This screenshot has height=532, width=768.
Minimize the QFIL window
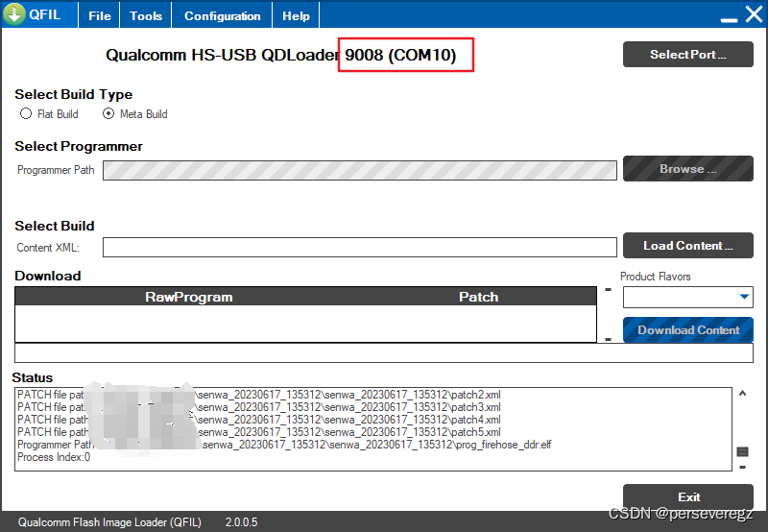pyautogui.click(x=729, y=18)
